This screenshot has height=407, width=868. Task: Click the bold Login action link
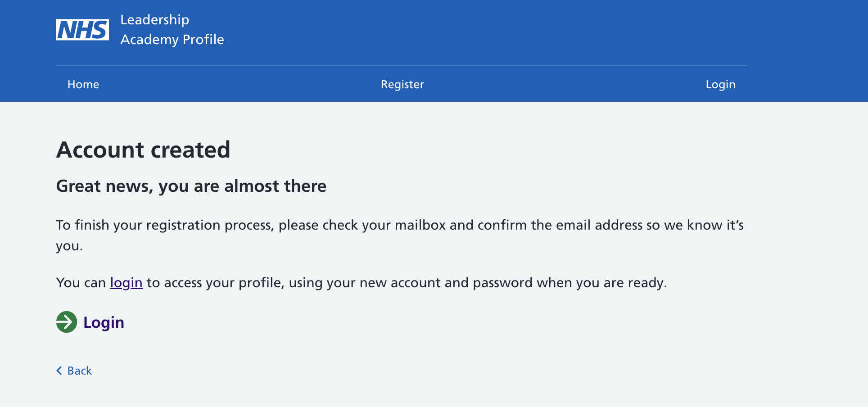(104, 322)
